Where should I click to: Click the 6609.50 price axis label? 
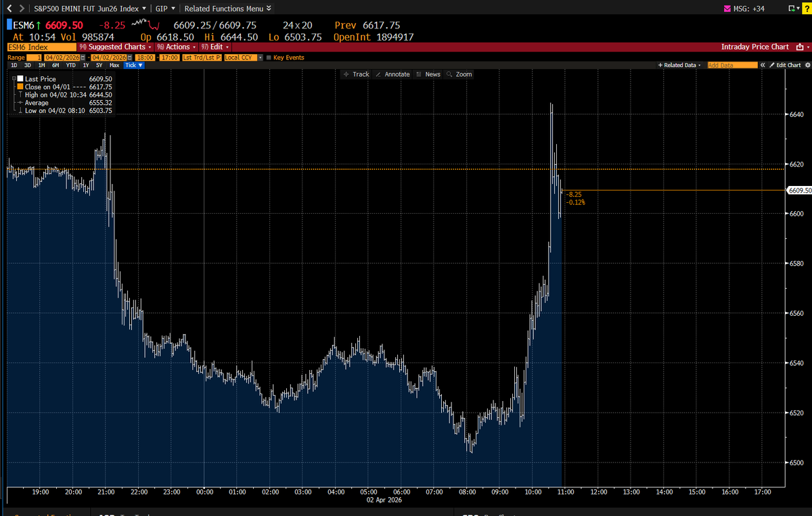tap(799, 191)
